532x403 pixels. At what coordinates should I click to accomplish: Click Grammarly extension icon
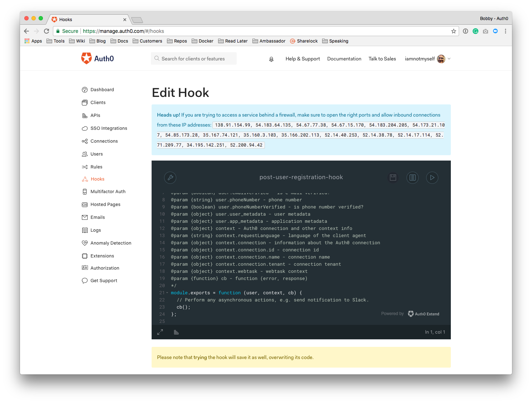[x=476, y=31]
